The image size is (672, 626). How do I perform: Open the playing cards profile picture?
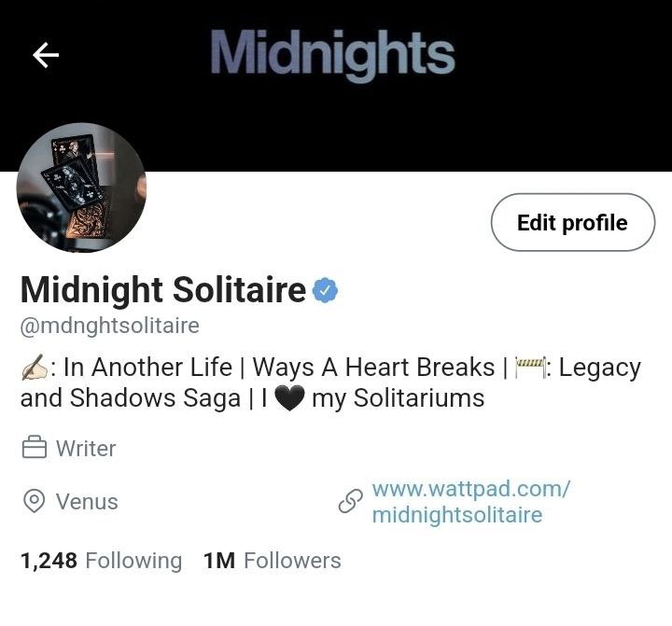coord(81,188)
